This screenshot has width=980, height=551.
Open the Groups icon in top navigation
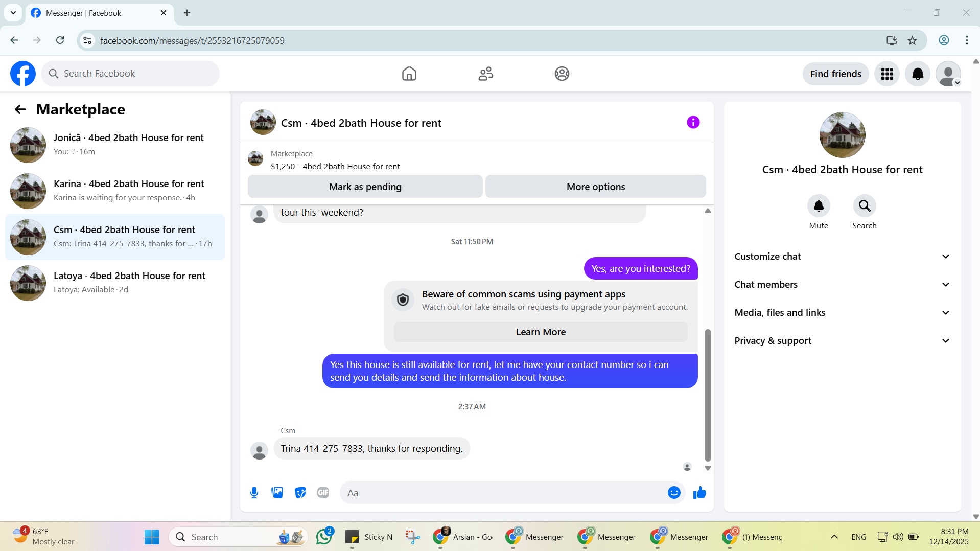[562, 74]
